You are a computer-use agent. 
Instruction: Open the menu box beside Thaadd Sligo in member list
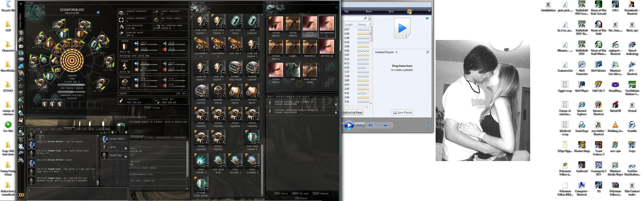click(126, 157)
